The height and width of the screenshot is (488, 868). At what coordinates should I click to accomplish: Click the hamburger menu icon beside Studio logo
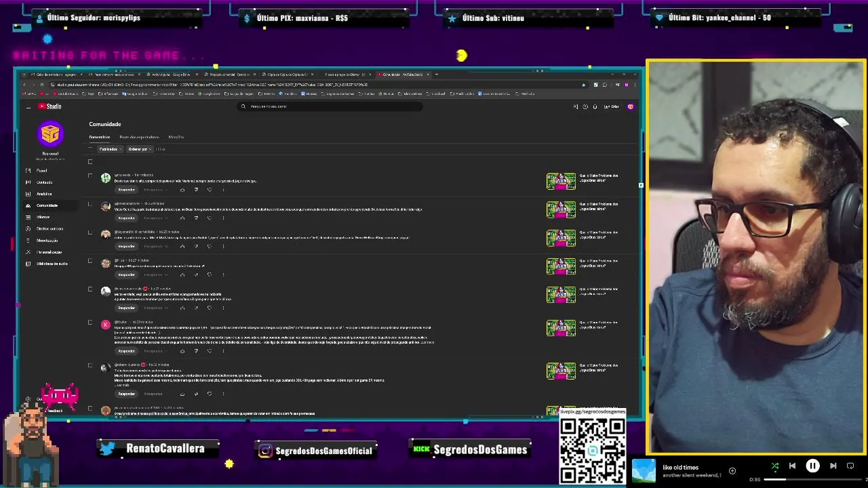[x=28, y=107]
